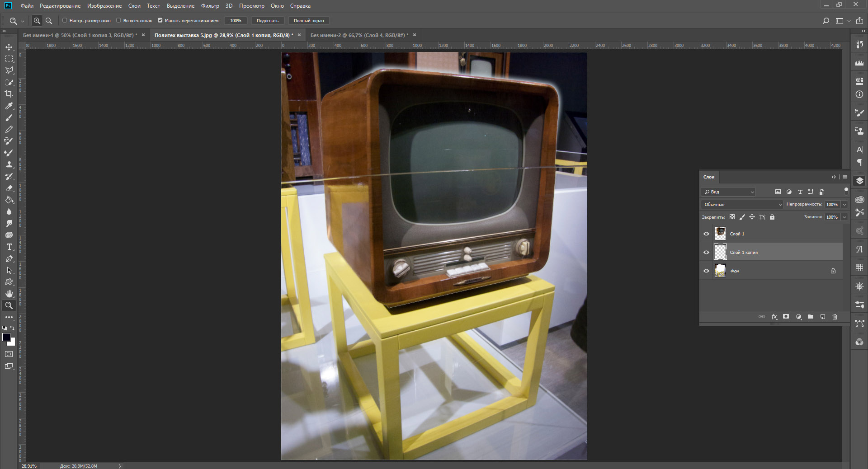Switch to the 'Без имени-1' document tab
The image size is (868, 469).
80,35
